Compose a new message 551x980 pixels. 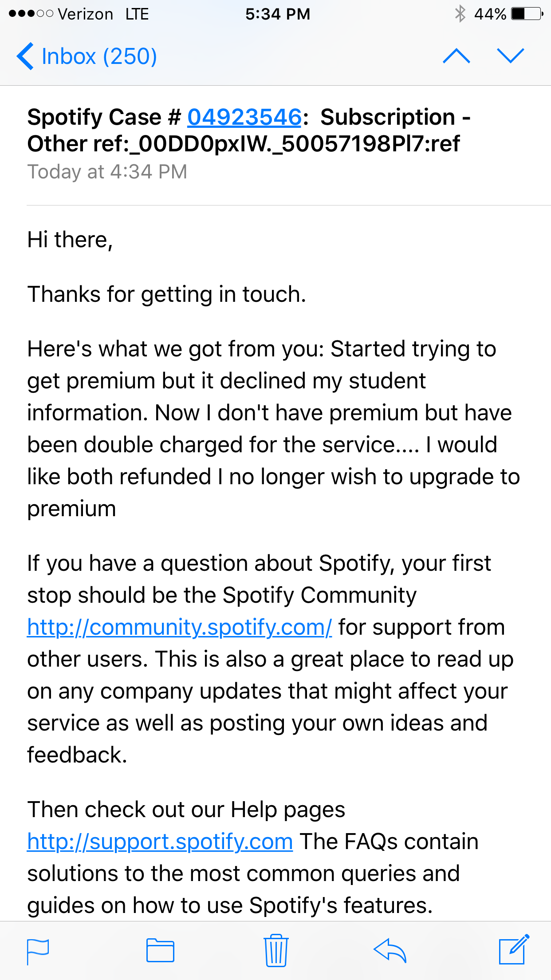[x=514, y=949]
